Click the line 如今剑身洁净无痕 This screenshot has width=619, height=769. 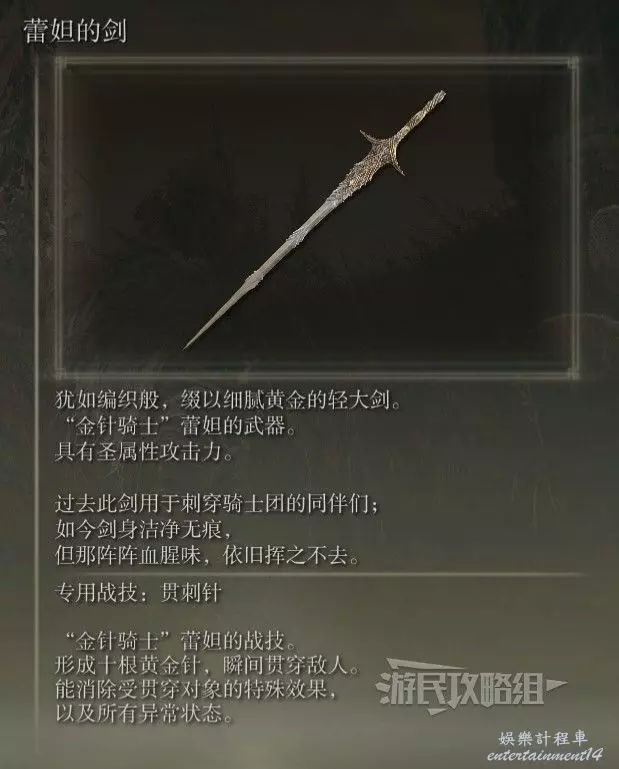click(x=143, y=530)
